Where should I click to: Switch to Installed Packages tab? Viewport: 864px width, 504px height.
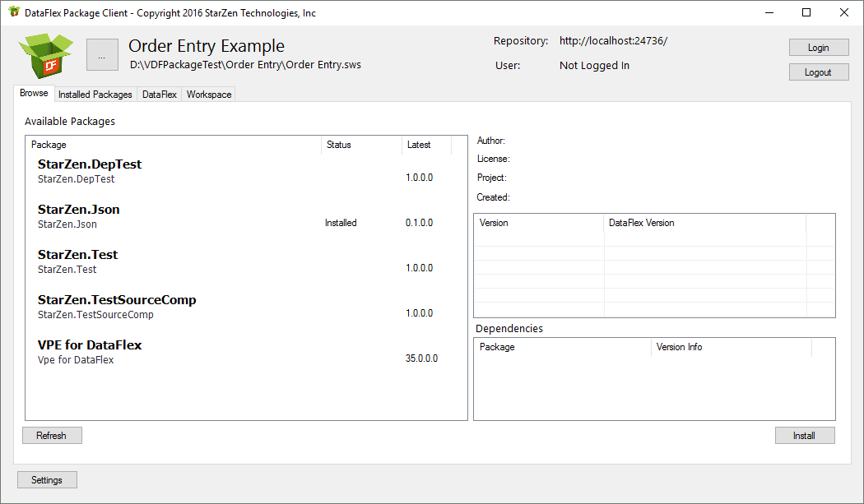[95, 95]
